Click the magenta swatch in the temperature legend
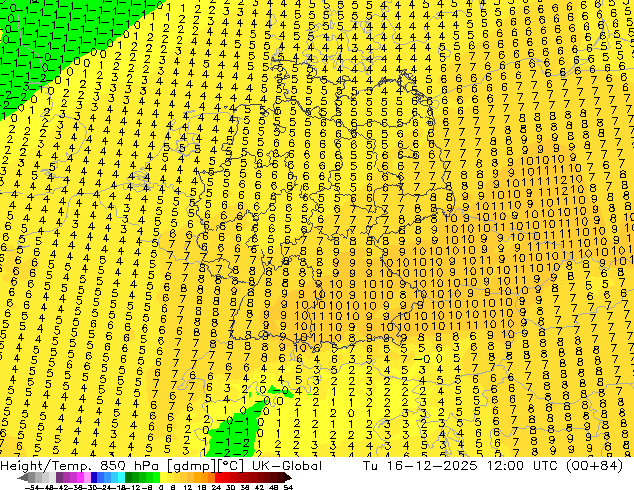The image size is (634, 490). (x=80, y=478)
